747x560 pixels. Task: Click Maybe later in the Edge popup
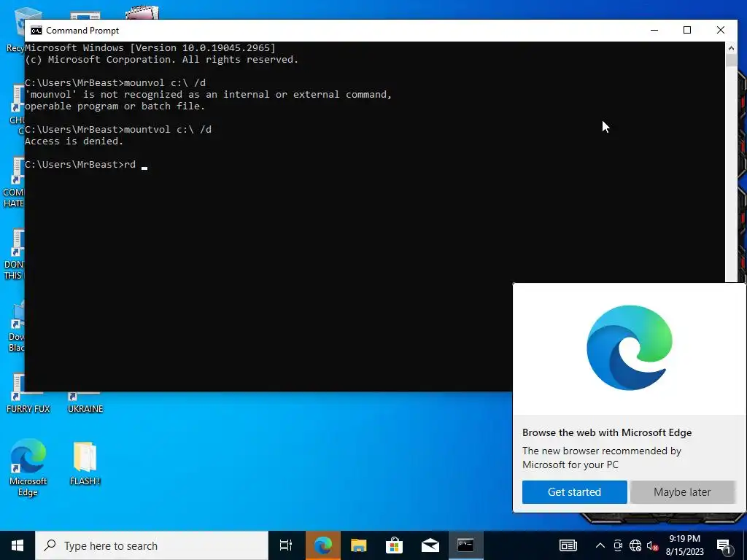pyautogui.click(x=682, y=492)
